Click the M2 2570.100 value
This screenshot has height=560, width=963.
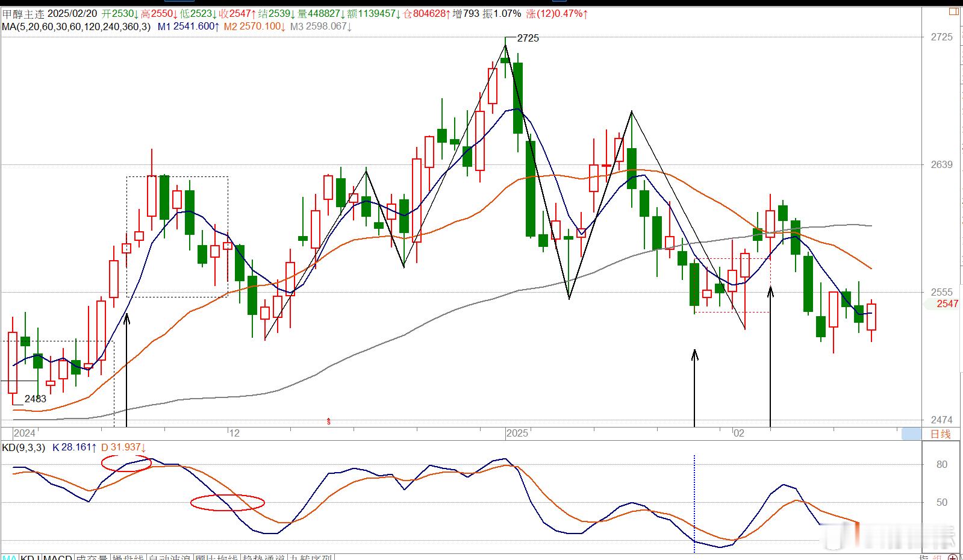tap(255, 26)
